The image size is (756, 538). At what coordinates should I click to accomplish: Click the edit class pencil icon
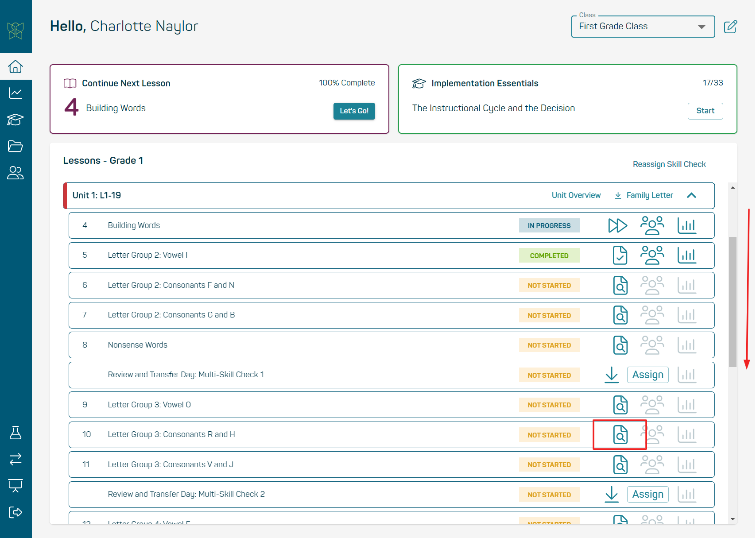(730, 27)
